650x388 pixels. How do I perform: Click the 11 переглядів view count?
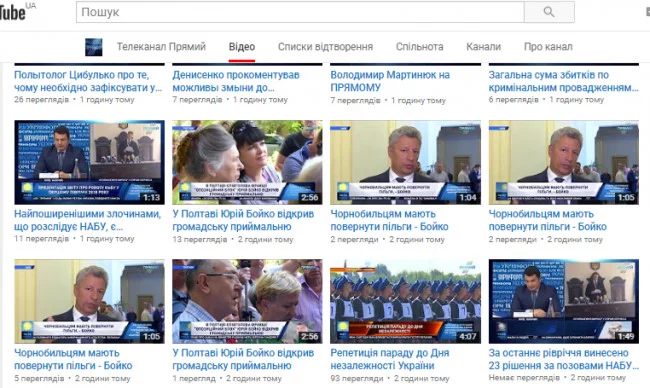[41, 239]
